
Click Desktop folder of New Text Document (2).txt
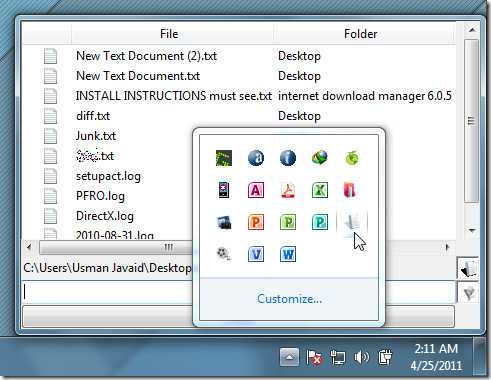[299, 56]
